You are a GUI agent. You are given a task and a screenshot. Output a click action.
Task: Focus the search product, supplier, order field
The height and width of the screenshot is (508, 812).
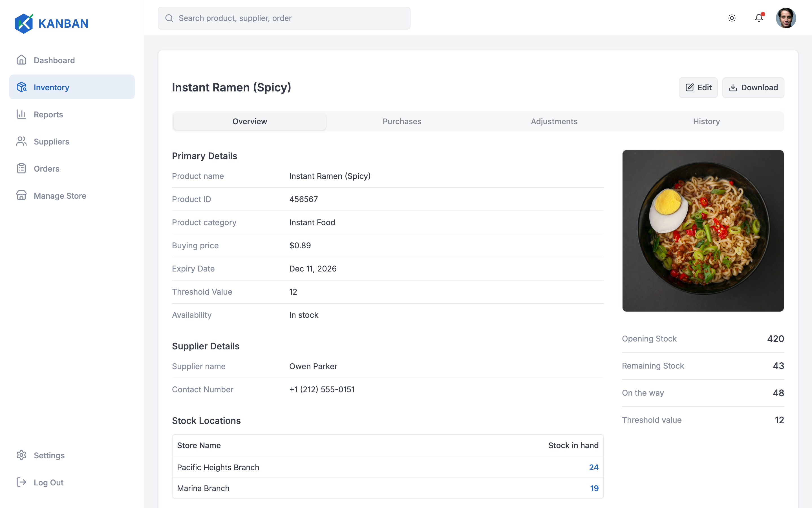tap(284, 18)
